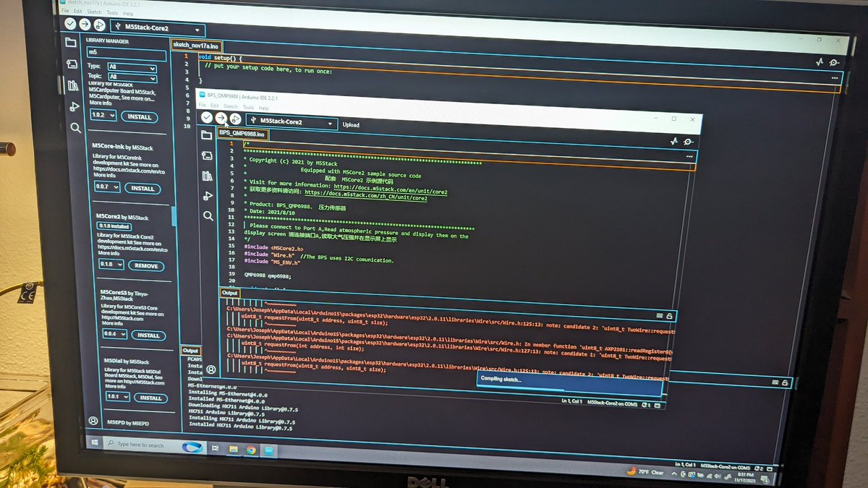Click Output tab in BPS_QMP6988 window
The height and width of the screenshot is (488, 868).
(x=230, y=293)
